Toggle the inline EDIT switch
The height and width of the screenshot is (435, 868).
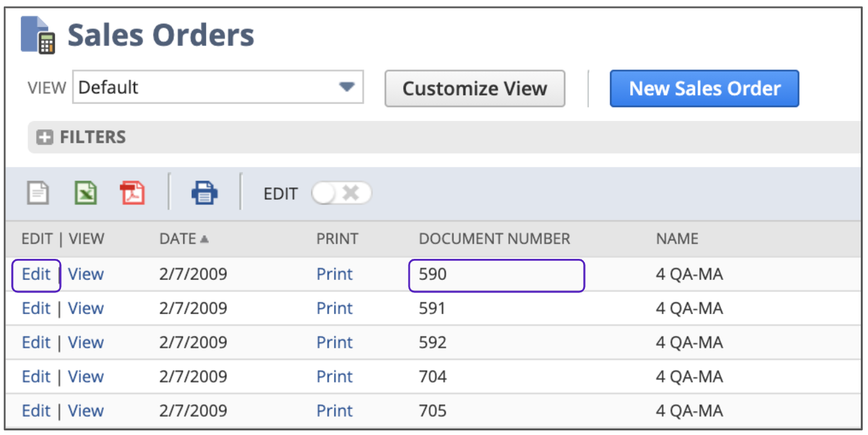341,194
